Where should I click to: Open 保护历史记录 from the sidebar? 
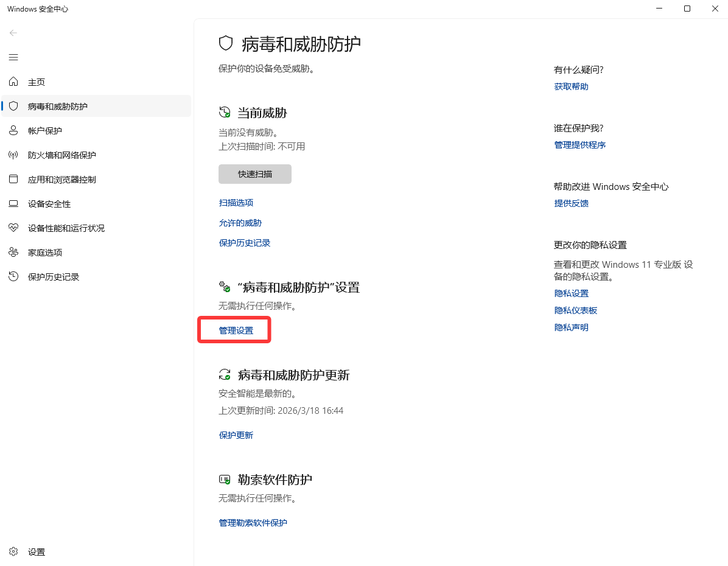point(96,277)
